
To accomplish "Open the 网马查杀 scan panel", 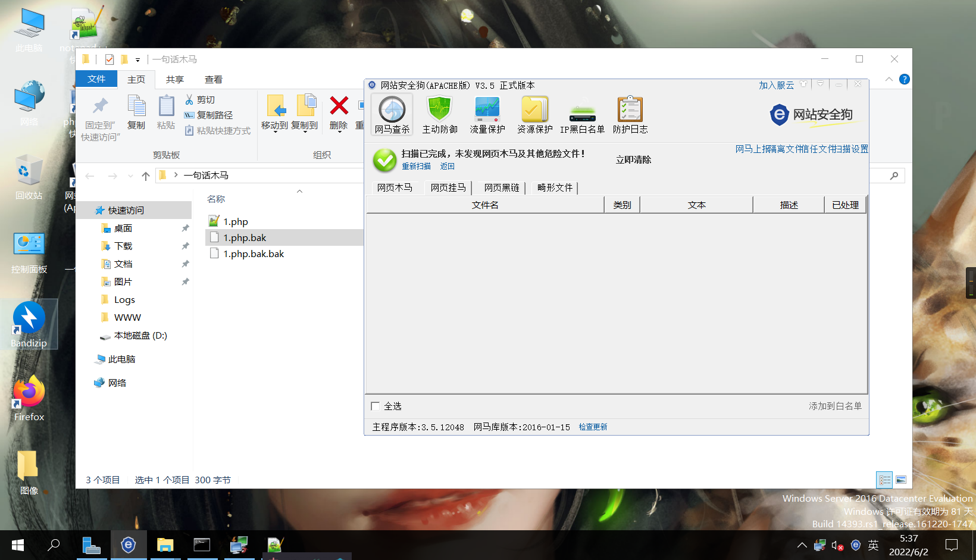I will pos(392,114).
